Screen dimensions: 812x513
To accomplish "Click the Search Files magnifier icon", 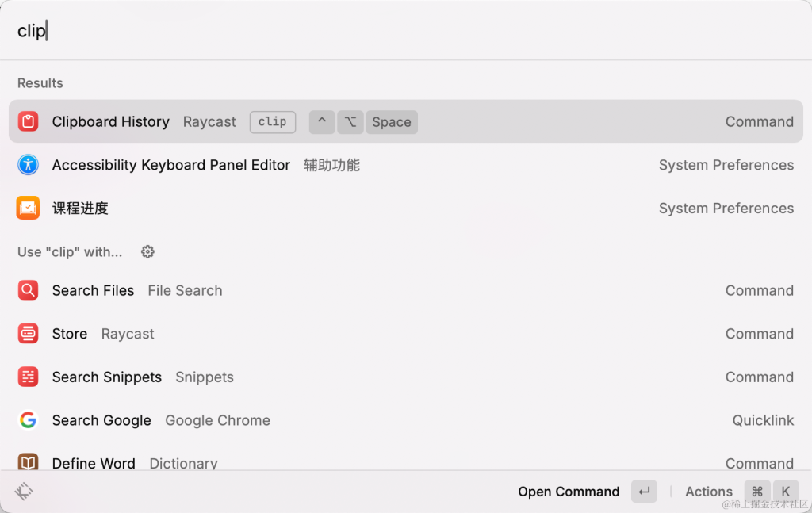I will pyautogui.click(x=28, y=290).
